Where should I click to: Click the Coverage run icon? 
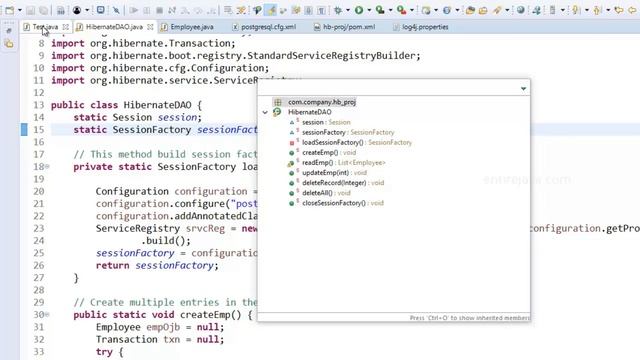pos(380,10)
